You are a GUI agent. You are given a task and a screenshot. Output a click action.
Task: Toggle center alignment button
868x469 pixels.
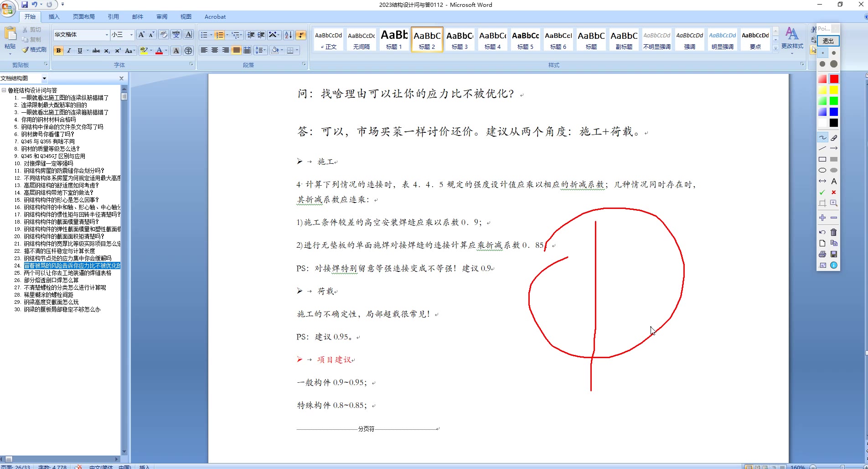click(215, 50)
